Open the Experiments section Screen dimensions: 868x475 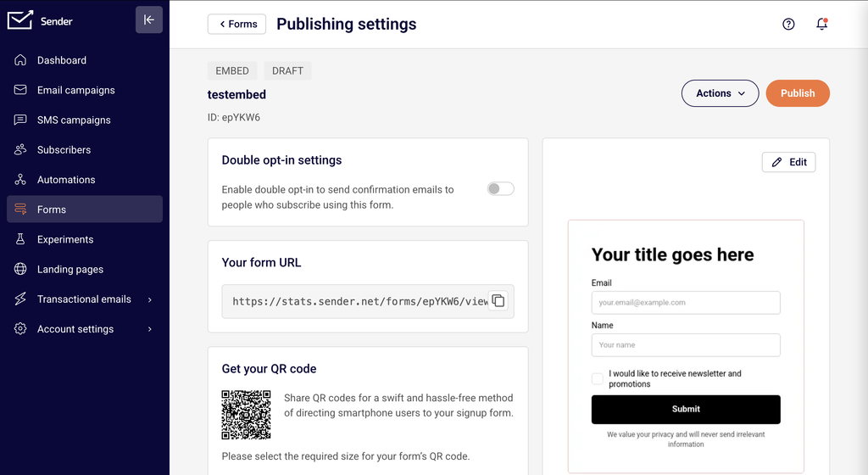(x=85, y=239)
